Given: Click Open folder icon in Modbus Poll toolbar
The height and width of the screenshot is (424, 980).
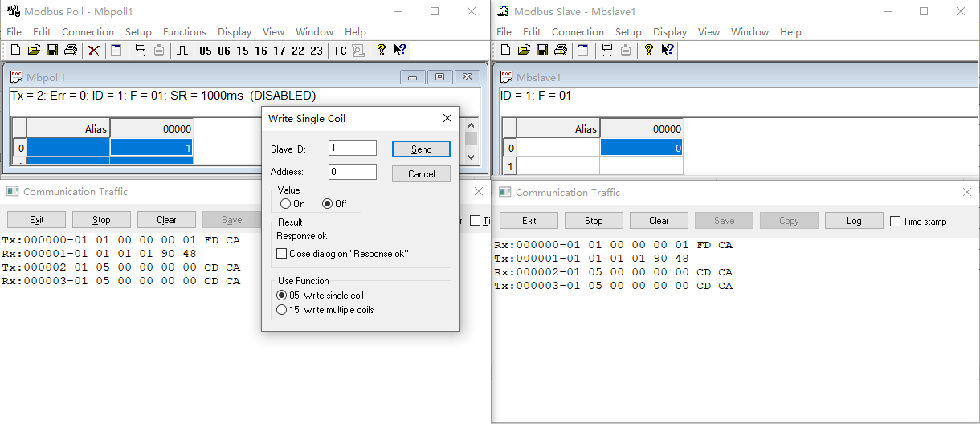Looking at the screenshot, I should (x=34, y=51).
